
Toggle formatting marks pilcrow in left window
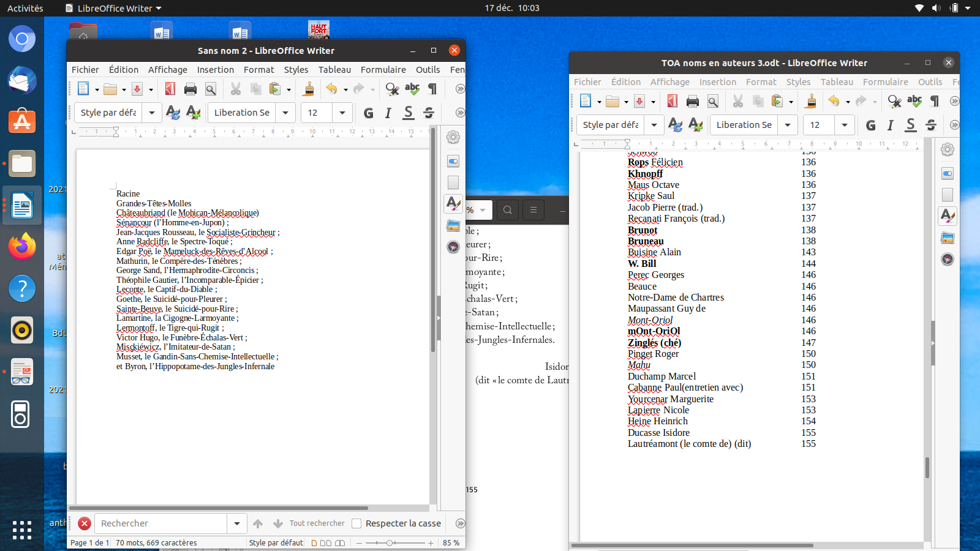(x=432, y=89)
